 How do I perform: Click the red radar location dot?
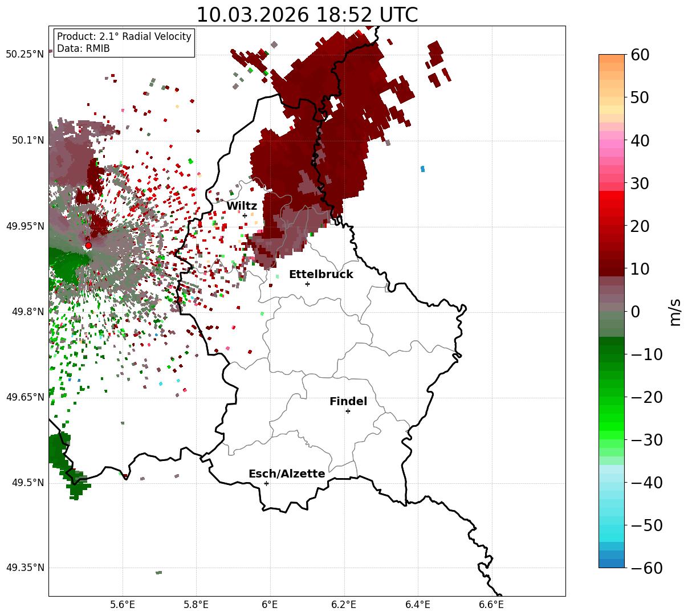point(88,245)
